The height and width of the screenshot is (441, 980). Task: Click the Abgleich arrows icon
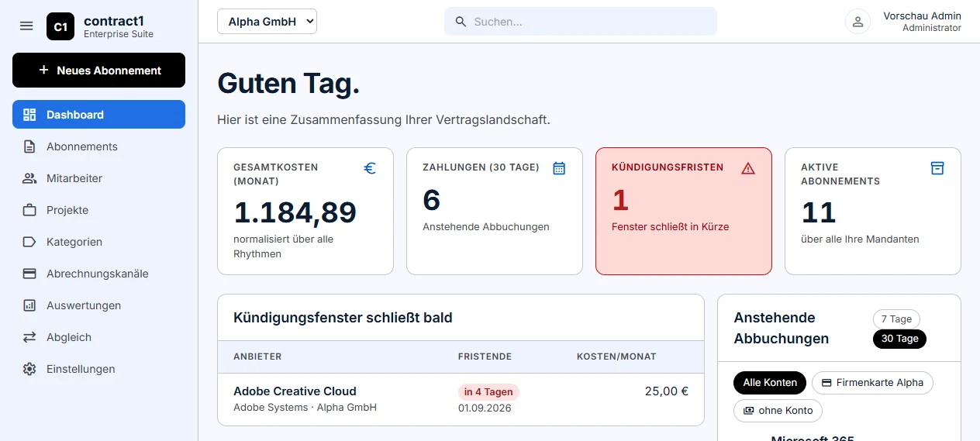pos(29,337)
